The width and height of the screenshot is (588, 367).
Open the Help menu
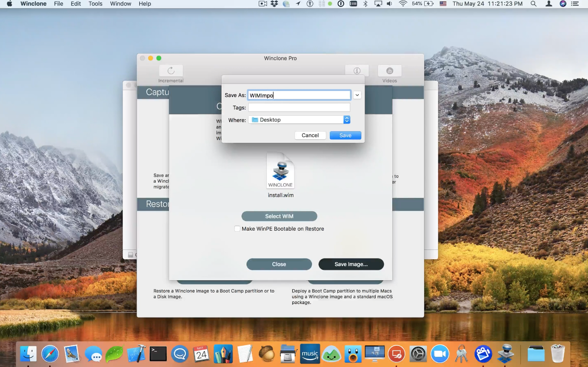pos(145,4)
